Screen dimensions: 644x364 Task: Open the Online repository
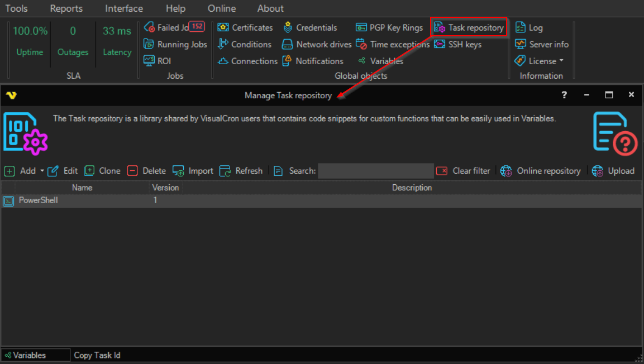click(x=541, y=171)
